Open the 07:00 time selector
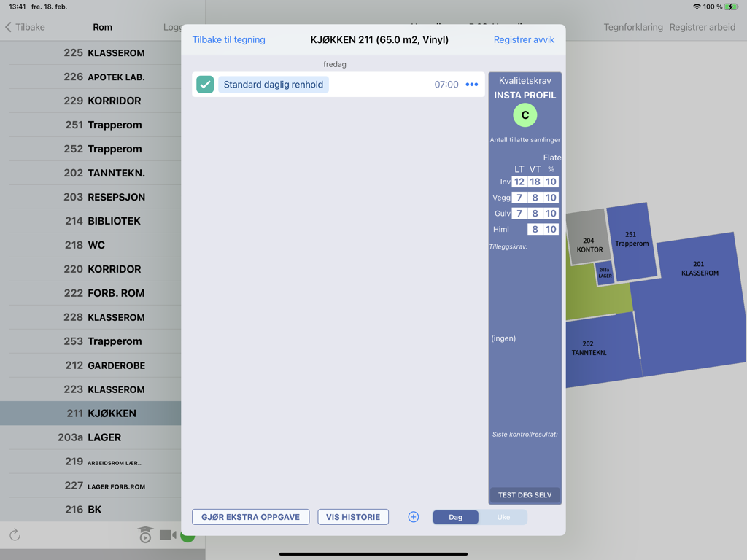This screenshot has height=560, width=747. tap(446, 84)
